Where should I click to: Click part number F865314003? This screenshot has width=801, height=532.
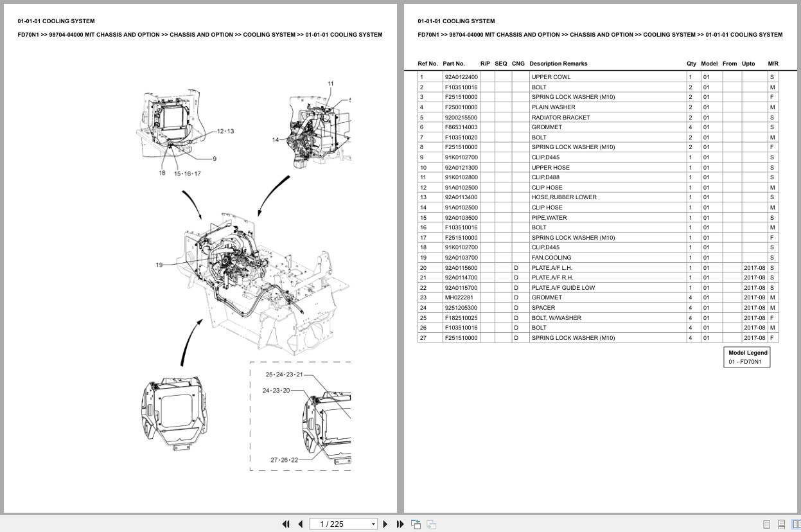(461, 127)
